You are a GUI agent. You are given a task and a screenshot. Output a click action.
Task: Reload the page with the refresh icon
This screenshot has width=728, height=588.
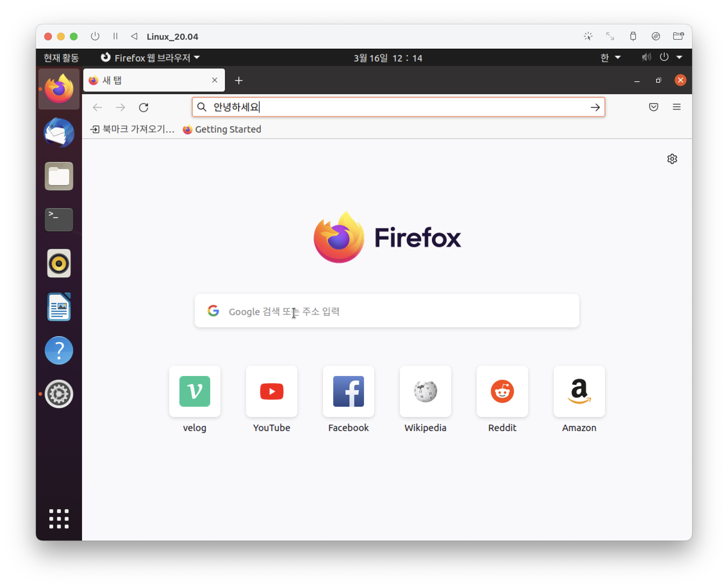pos(144,107)
